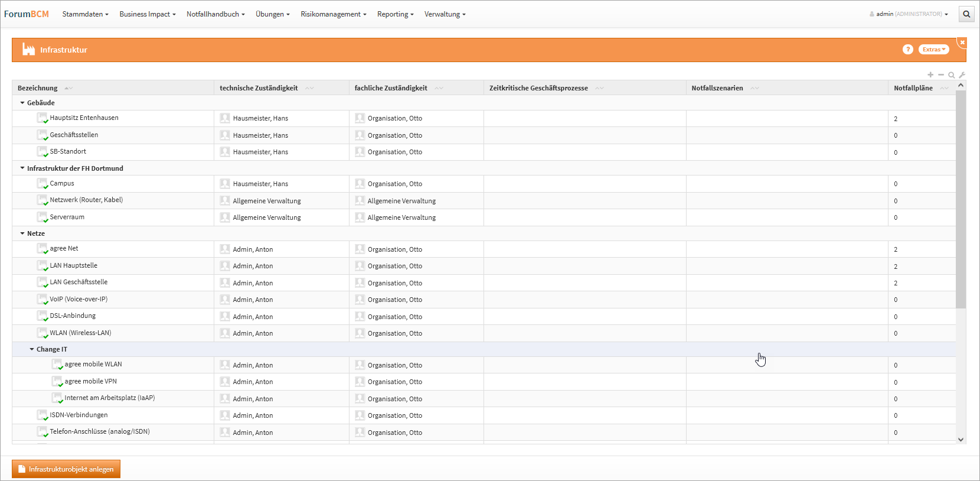Click the Serverraum object status icon
This screenshot has height=481, width=980.
click(x=42, y=217)
